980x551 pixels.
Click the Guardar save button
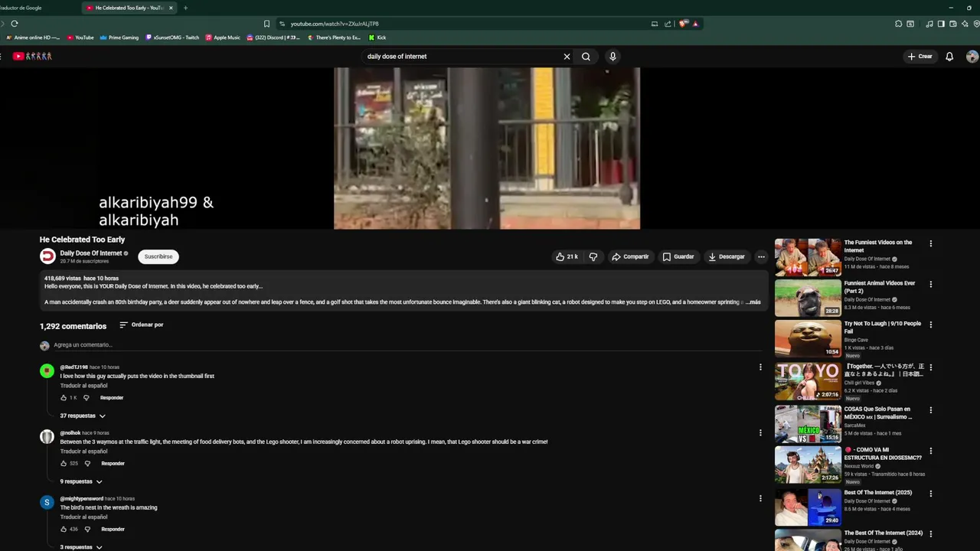click(678, 257)
